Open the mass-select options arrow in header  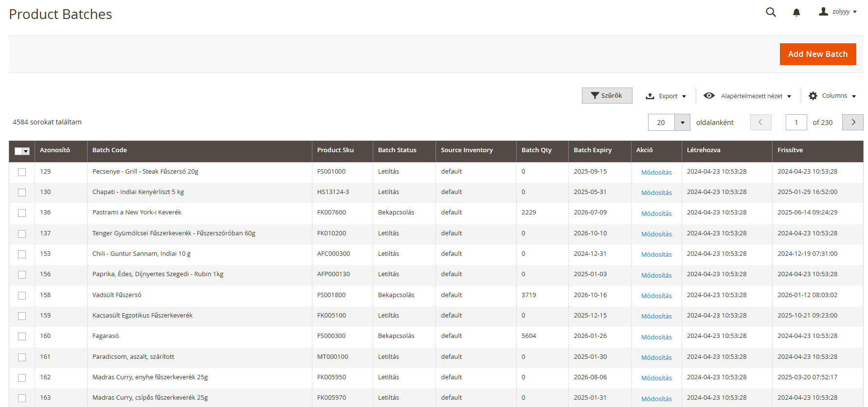click(x=26, y=151)
